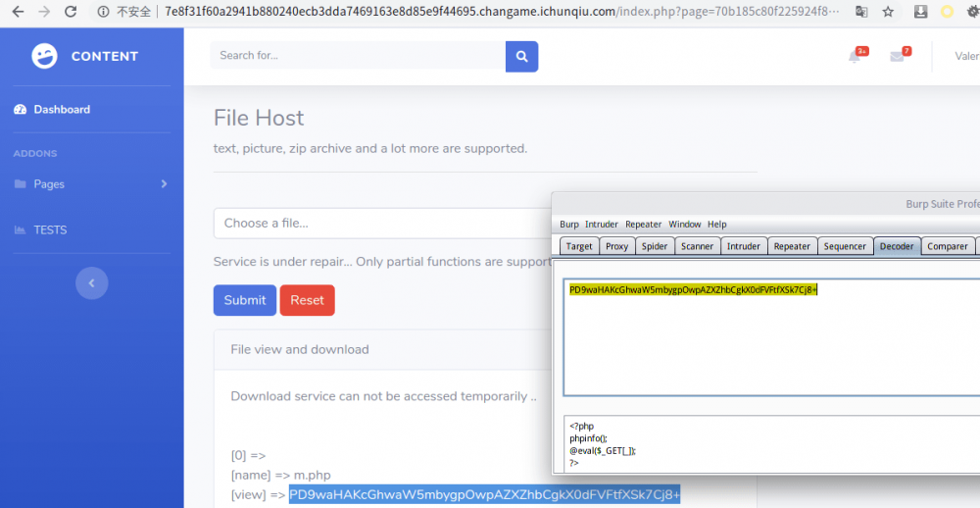Expand the Pages submenu chevron
This screenshot has width=980, height=508.
coord(165,184)
